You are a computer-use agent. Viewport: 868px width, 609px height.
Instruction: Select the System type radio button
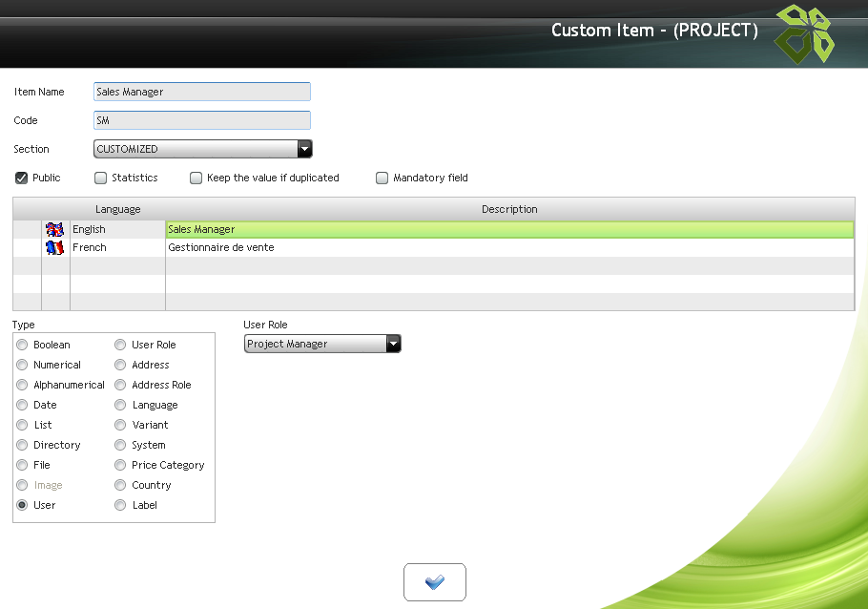[x=120, y=445]
